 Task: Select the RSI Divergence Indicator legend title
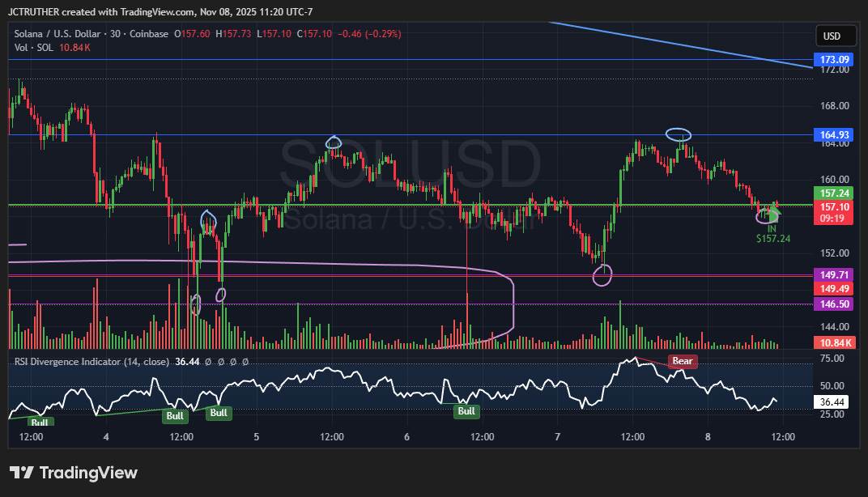(x=91, y=361)
